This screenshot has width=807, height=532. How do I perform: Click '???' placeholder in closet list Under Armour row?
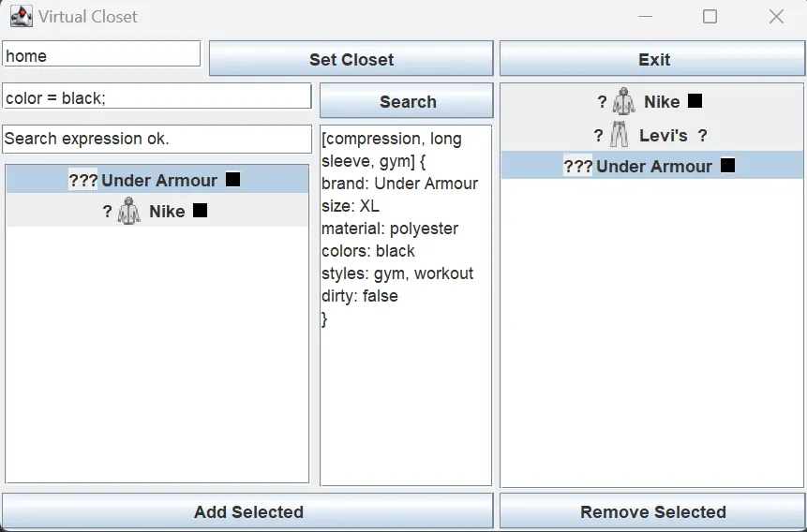click(577, 166)
